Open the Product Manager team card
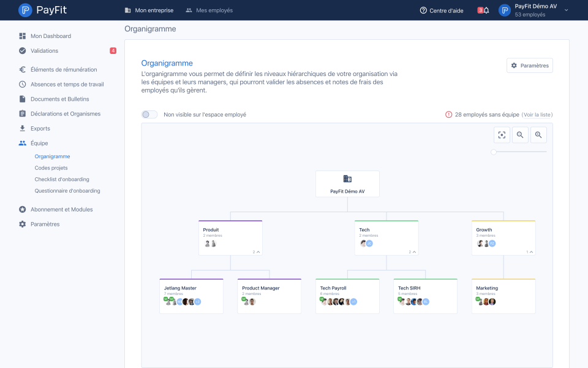This screenshot has width=588, height=368. coord(269,296)
